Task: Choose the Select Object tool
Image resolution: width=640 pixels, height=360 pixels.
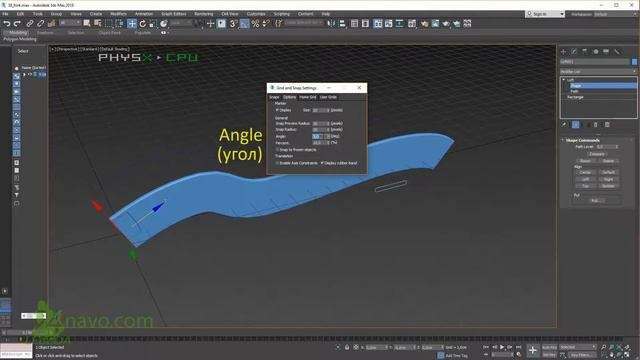Action: point(87,24)
